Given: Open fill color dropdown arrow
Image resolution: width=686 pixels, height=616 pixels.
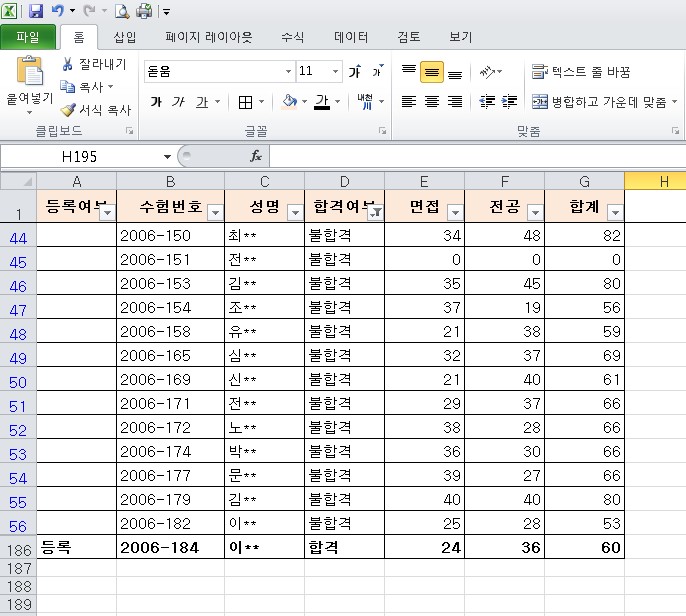Looking at the screenshot, I should click(304, 102).
